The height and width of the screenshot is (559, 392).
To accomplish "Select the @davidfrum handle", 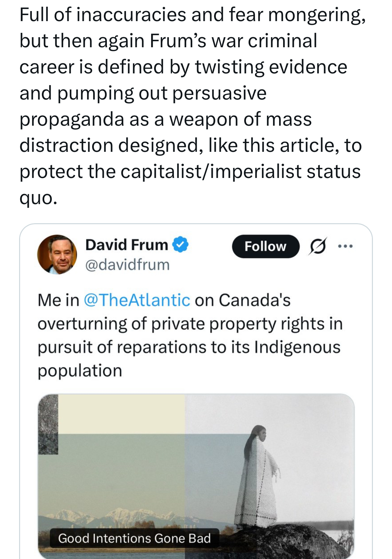I will [x=127, y=265].
